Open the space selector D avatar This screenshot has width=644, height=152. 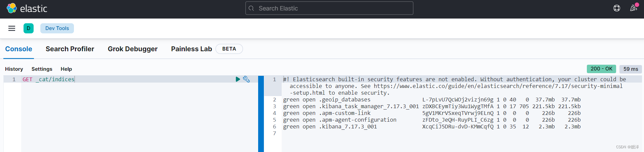29,28
